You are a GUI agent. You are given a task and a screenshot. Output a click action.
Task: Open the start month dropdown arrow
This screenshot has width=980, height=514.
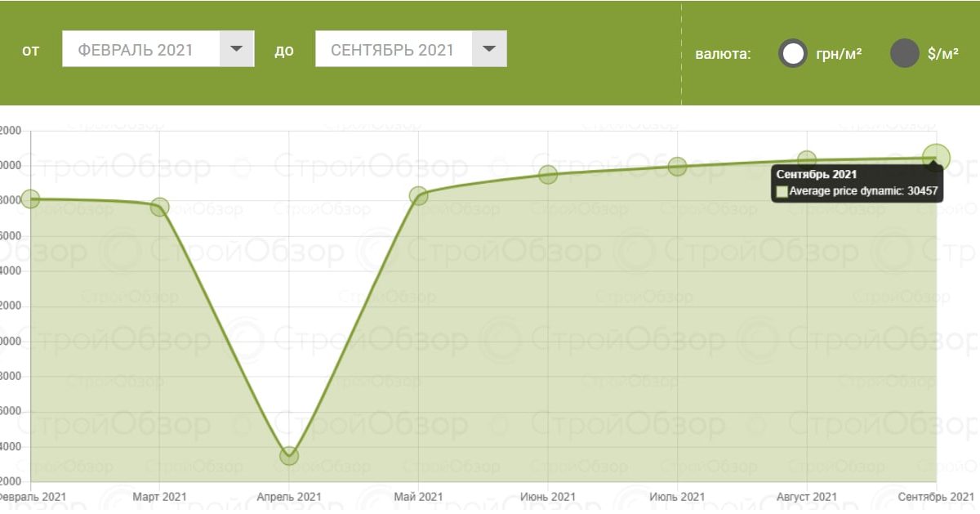point(237,49)
